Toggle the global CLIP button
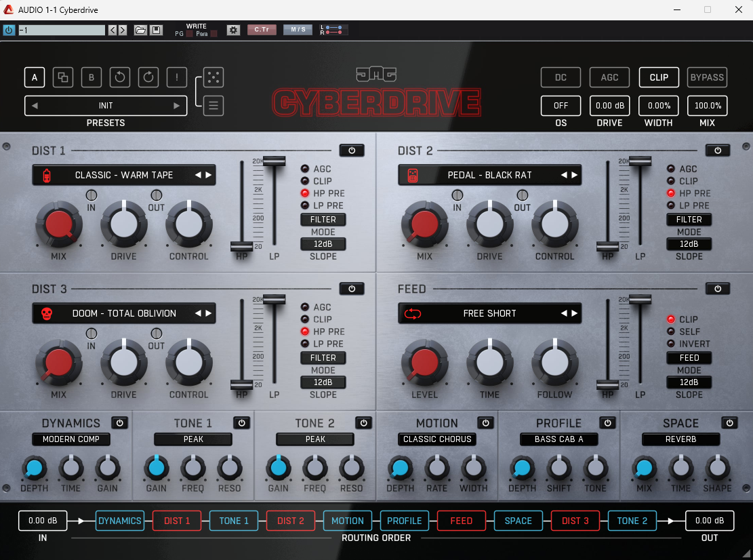This screenshot has width=753, height=560. pyautogui.click(x=659, y=77)
